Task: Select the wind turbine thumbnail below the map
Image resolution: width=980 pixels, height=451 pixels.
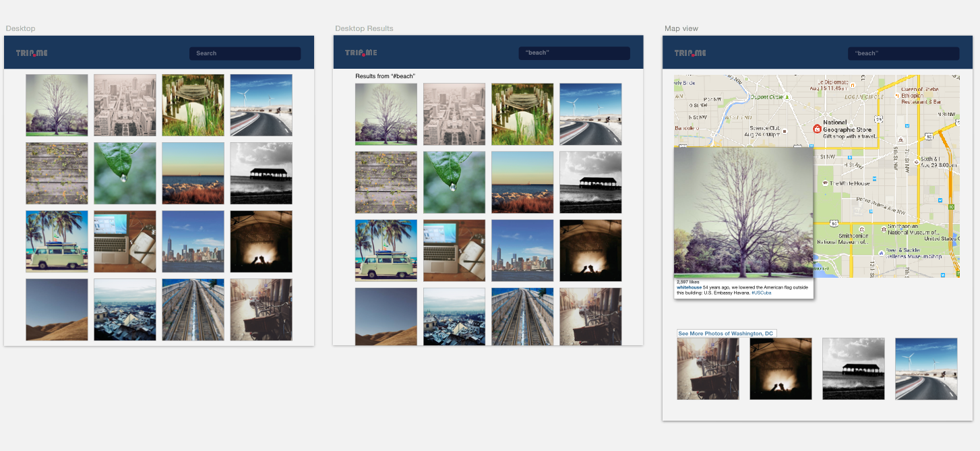Action: [926, 369]
